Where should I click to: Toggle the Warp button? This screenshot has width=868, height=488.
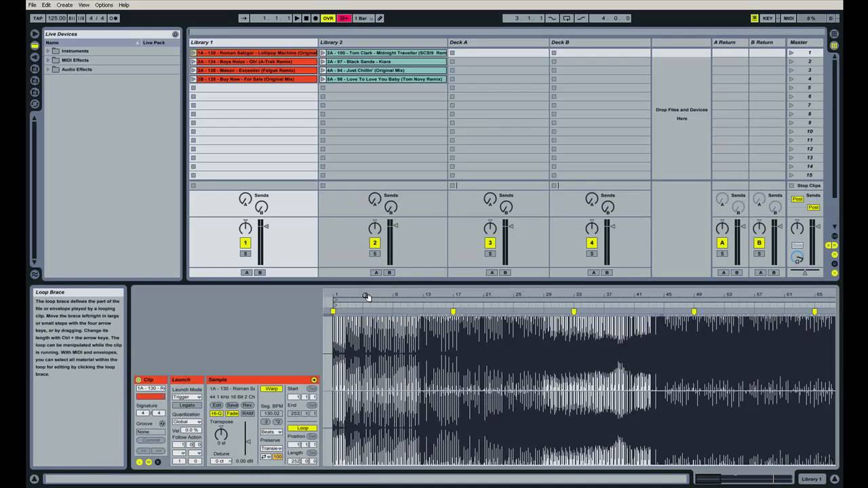pyautogui.click(x=271, y=388)
